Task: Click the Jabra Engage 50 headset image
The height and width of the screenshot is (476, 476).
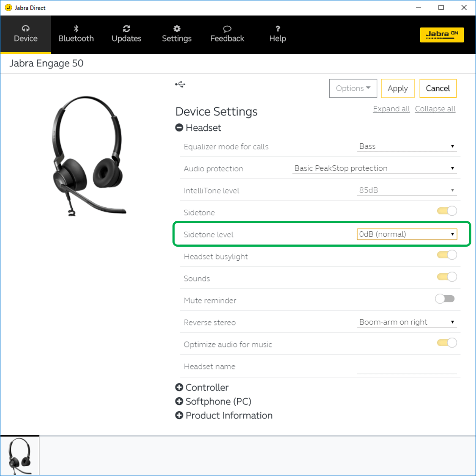Action: tap(88, 156)
